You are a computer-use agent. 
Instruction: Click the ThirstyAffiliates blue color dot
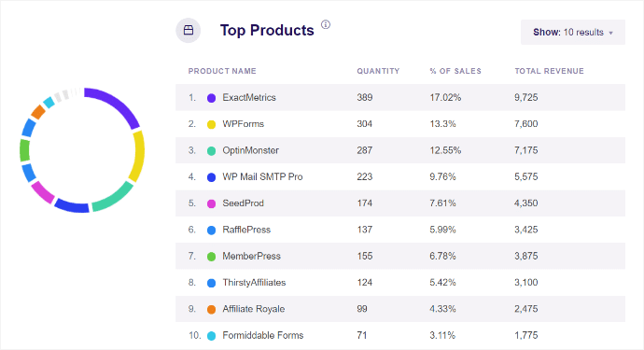point(211,283)
